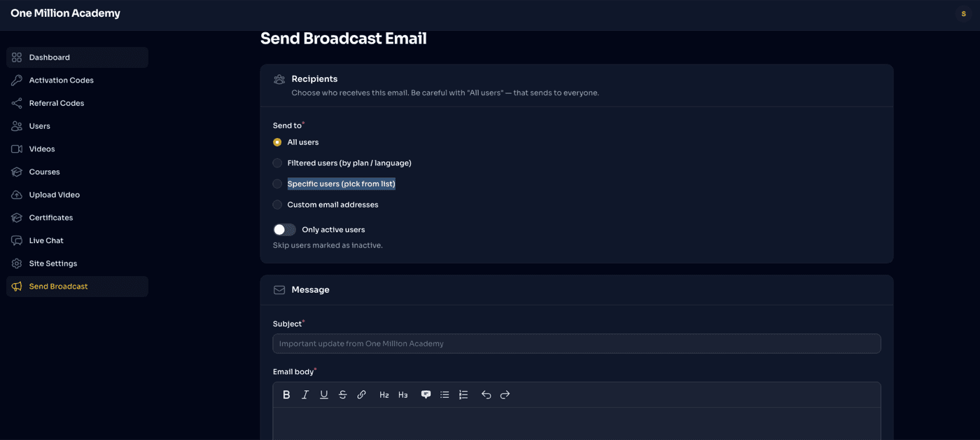Go to Referral Codes page

coord(77,103)
